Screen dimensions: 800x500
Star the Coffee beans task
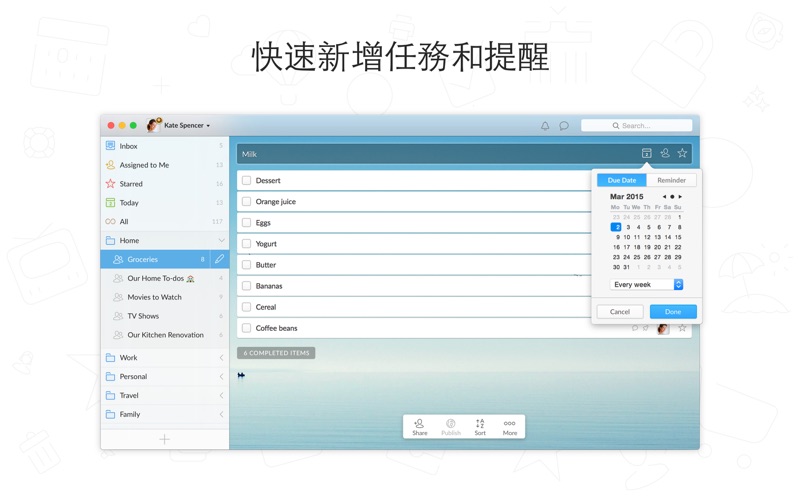pos(682,328)
